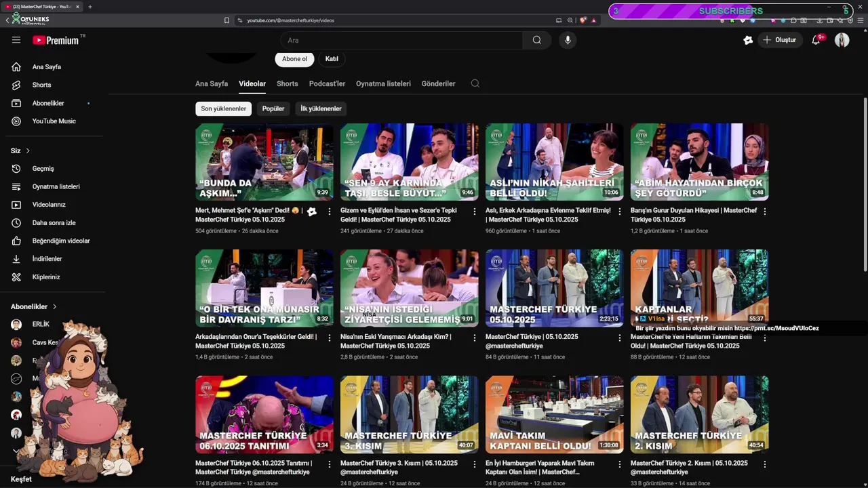Open Brave Rewards triangle icon
Screen dimensions: 868x488
(x=594, y=20)
